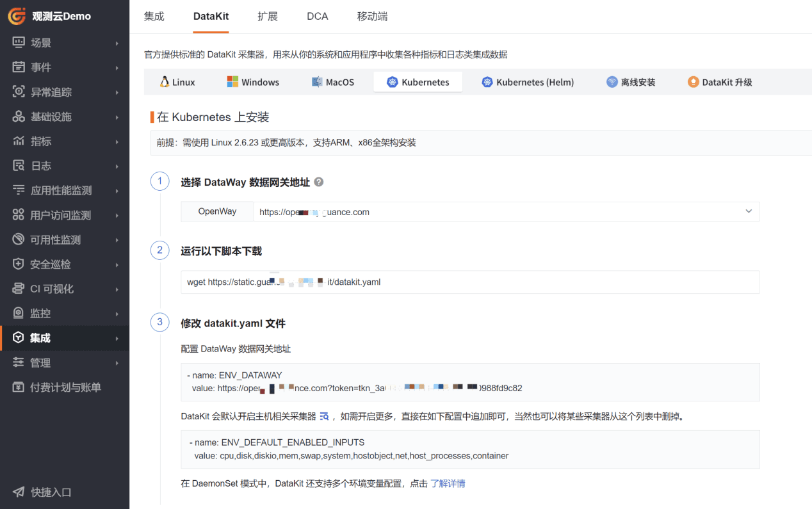The height and width of the screenshot is (509, 812).
Task: Follow the 了解详情 link
Action: point(448,483)
